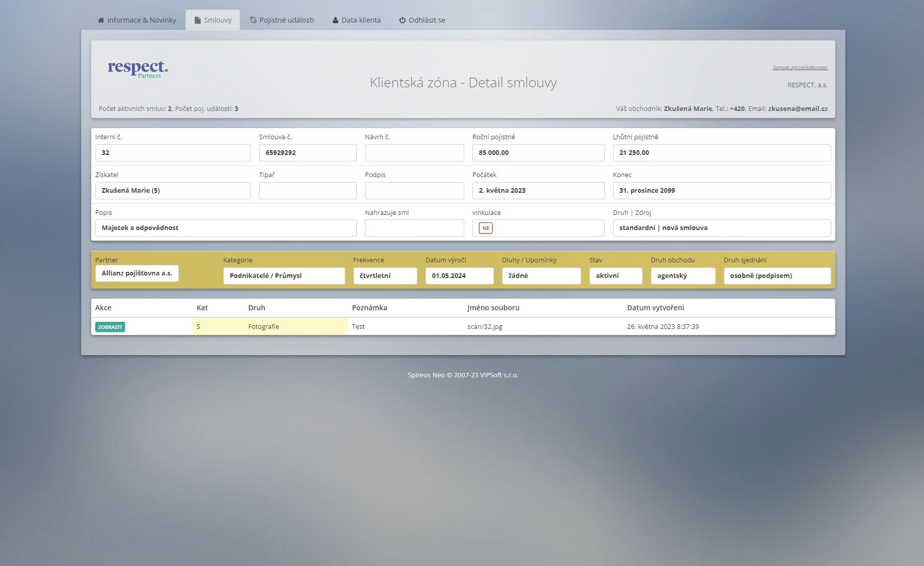
Task: Click the home icon beside Informace & Novinky
Action: coord(101,20)
